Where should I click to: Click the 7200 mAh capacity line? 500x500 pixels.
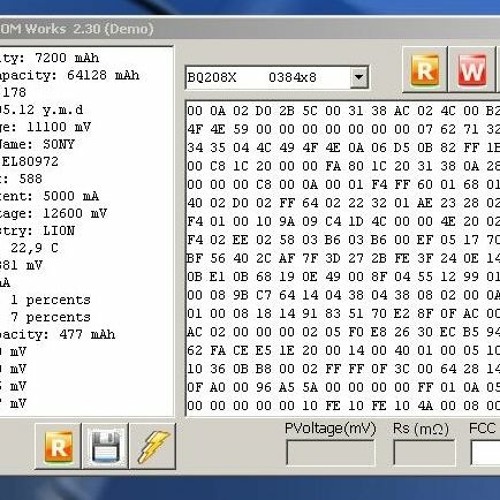point(50,58)
